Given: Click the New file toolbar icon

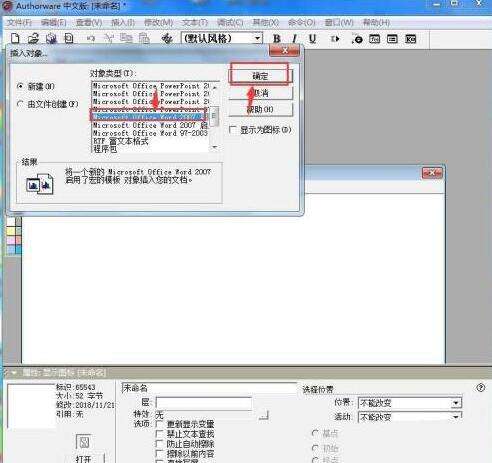Looking at the screenshot, I should tap(15, 39).
